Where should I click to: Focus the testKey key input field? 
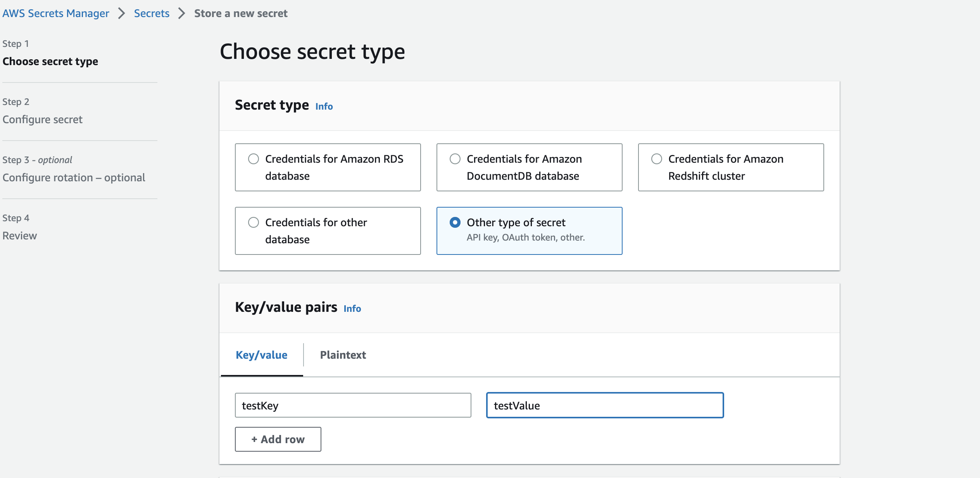click(353, 405)
